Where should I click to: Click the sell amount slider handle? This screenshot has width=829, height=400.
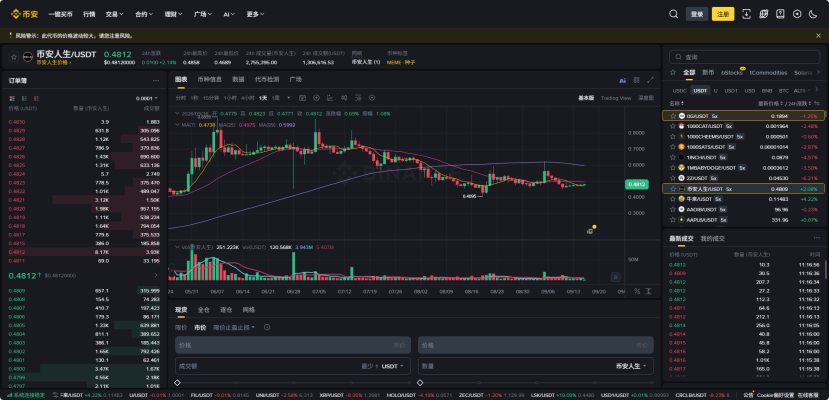tap(420, 383)
